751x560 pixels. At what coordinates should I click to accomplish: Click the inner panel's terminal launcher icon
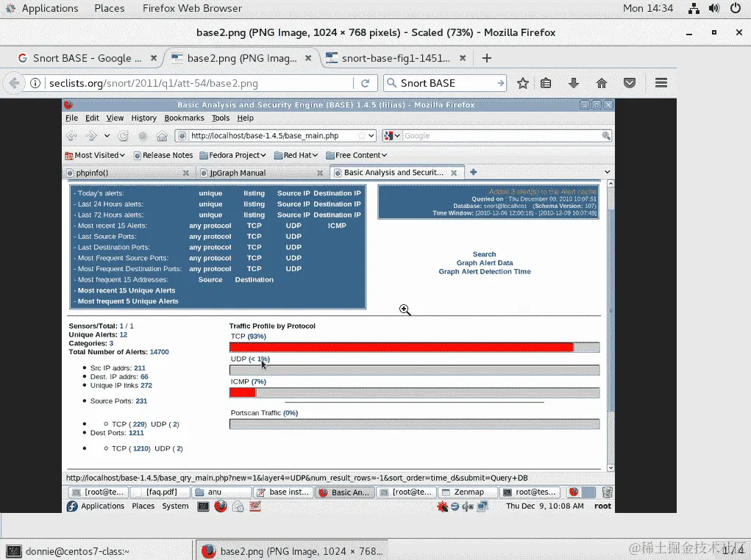click(203, 506)
